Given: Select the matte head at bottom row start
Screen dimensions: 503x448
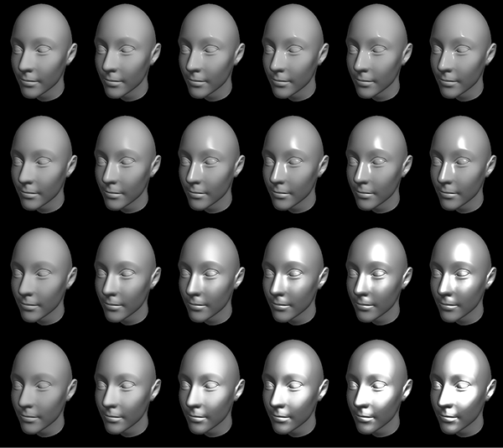Looking at the screenshot, I should click(42, 388).
